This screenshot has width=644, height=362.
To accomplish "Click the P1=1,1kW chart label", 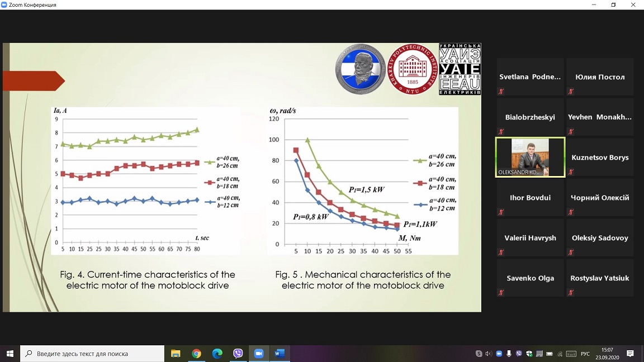I will (420, 224).
